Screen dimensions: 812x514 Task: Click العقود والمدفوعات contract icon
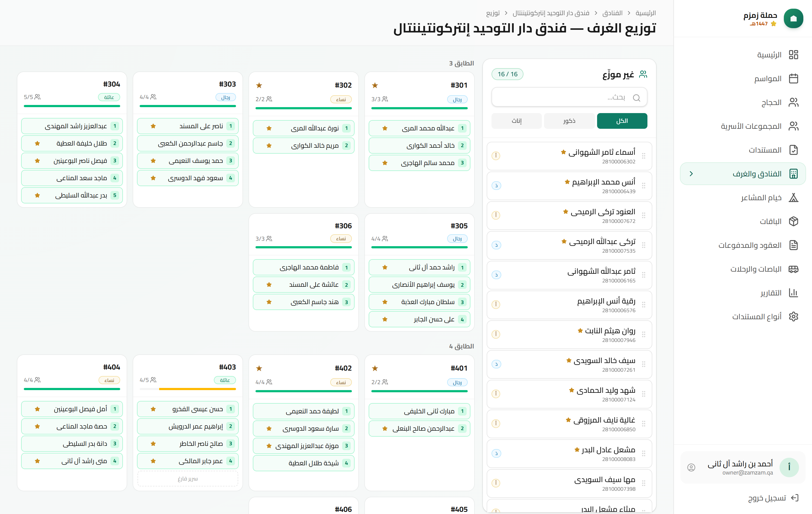click(793, 245)
